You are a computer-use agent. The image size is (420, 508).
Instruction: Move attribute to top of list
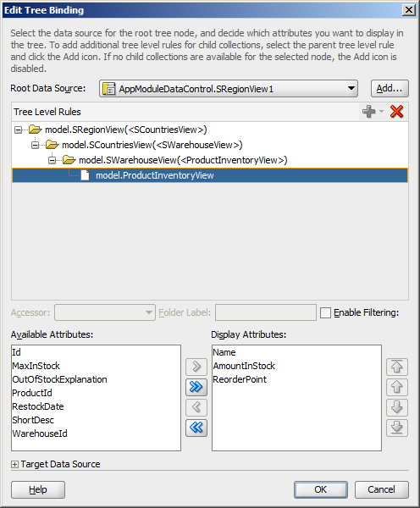click(397, 367)
